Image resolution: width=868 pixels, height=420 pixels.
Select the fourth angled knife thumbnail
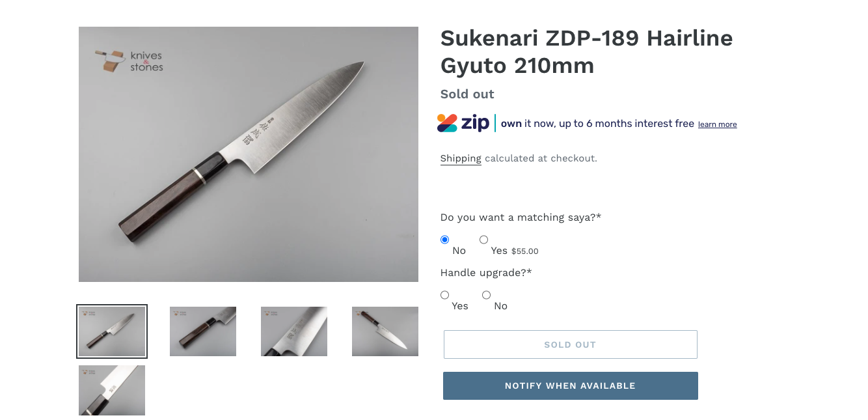tap(385, 331)
